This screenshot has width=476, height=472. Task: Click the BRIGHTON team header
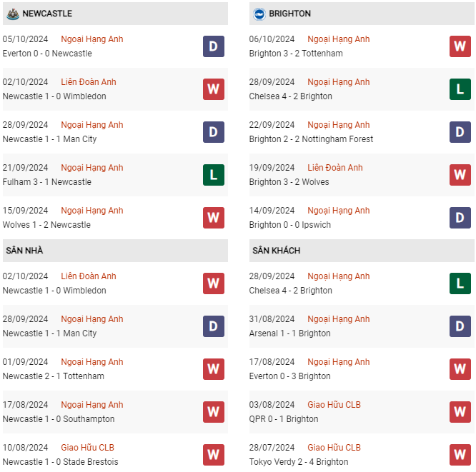(362, 14)
